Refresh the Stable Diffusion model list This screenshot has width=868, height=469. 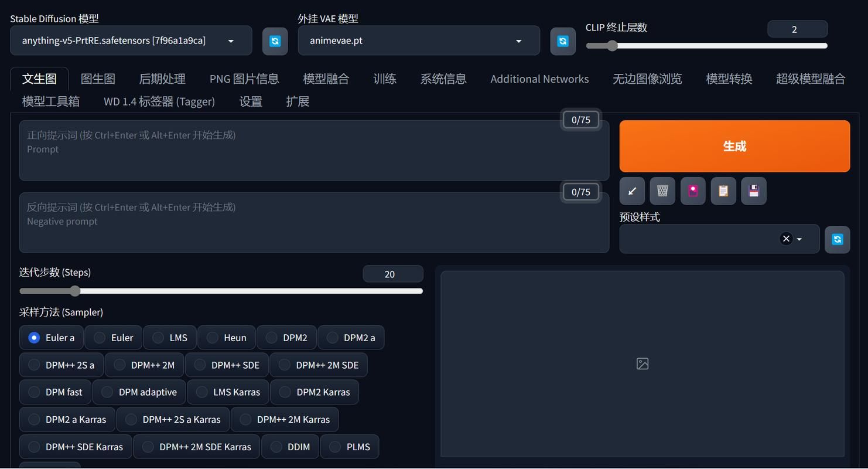point(275,41)
